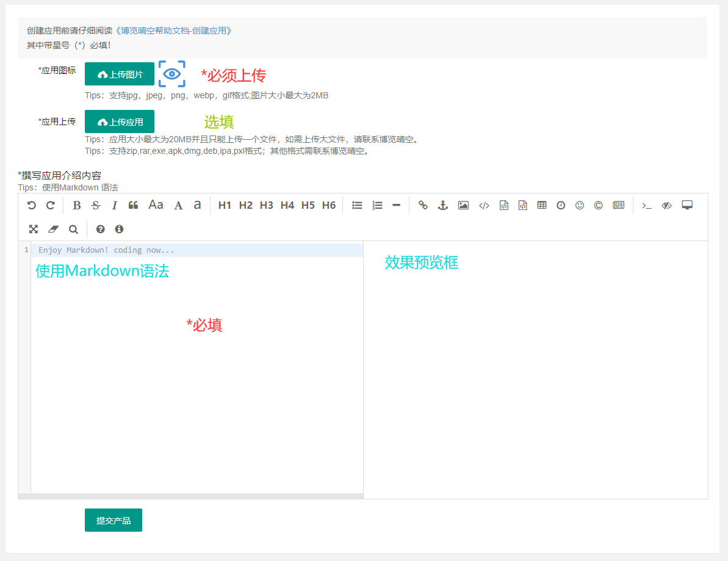Convert selection to lowercase (a)
Viewport: 728px width, 561px height.
(x=197, y=204)
